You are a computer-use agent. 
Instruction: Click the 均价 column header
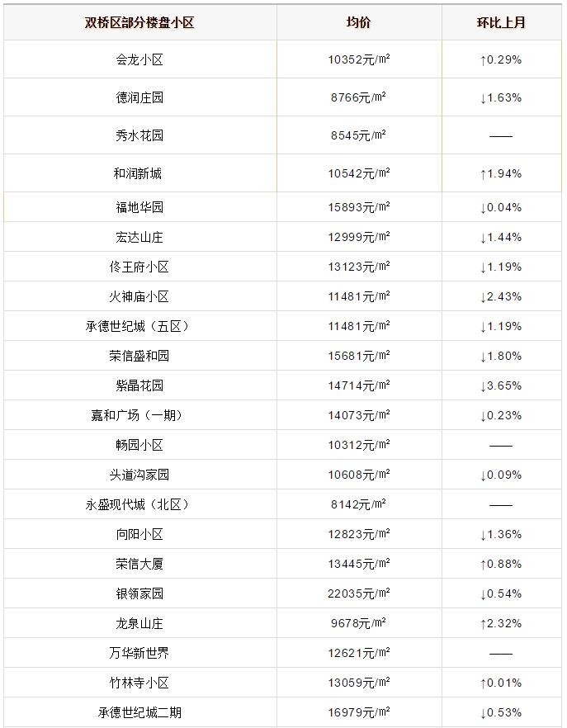(x=358, y=22)
